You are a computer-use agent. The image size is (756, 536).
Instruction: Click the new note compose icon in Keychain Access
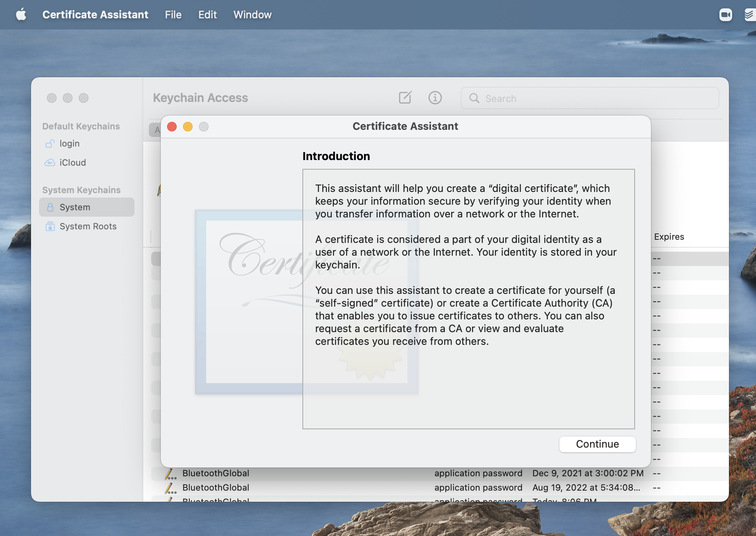[405, 98]
